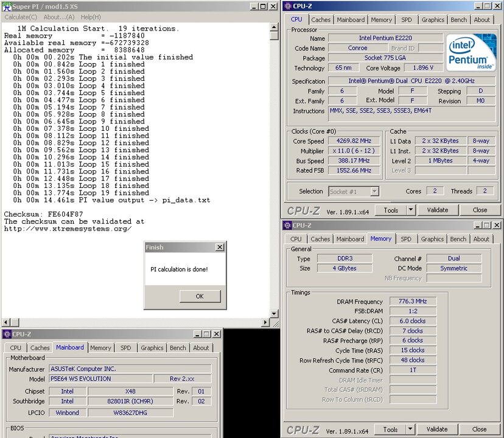This screenshot has height=438, width=504.
Task: Switch to Caches tab in CPU window
Action: (x=320, y=20)
